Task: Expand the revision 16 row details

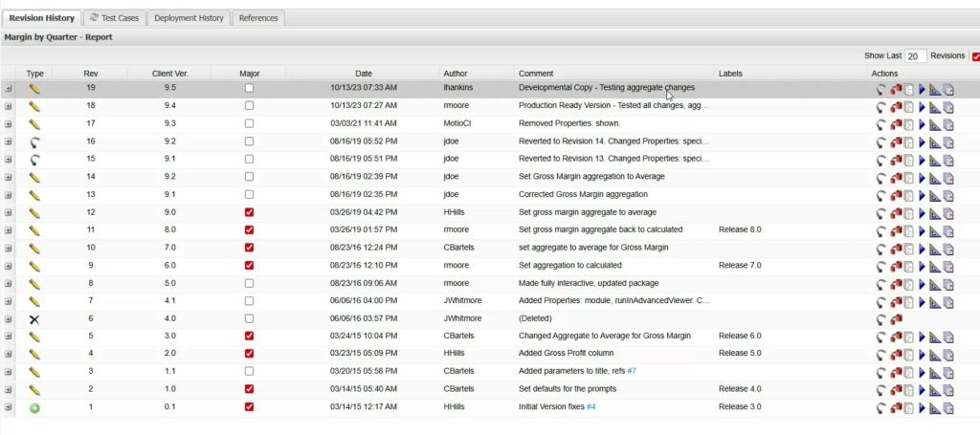Action: (x=8, y=141)
